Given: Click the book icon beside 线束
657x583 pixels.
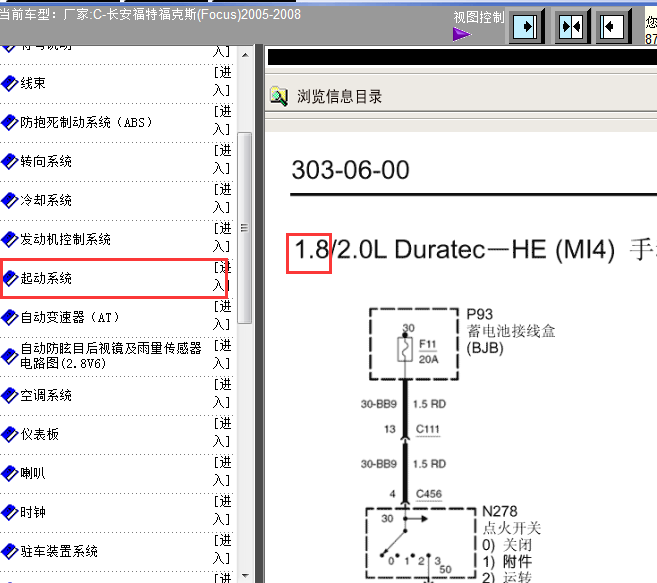Looking at the screenshot, I should [9, 83].
